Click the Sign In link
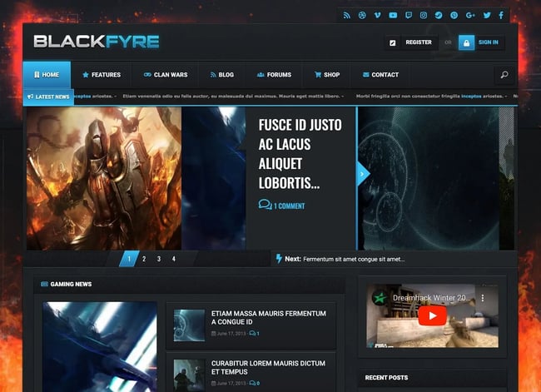541x392 pixels. point(489,42)
